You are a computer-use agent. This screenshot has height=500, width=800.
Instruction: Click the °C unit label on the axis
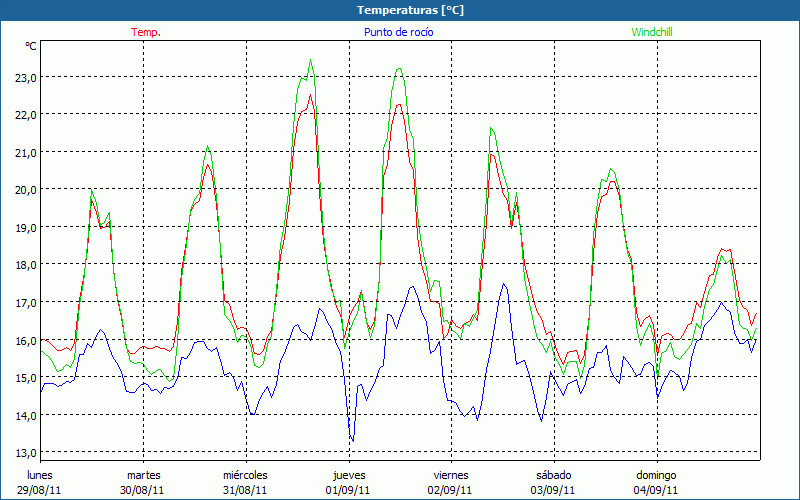coord(31,46)
